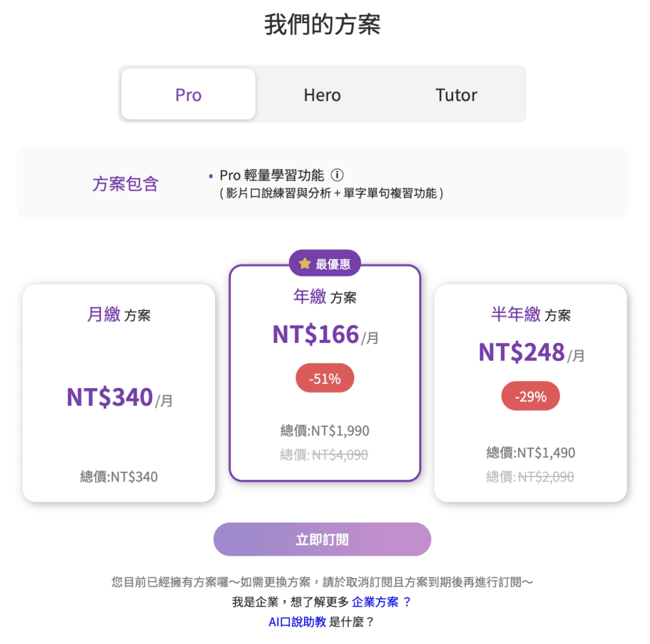The height and width of the screenshot is (644, 650).
Task: Click the -29% discount badge
Action: click(x=530, y=397)
